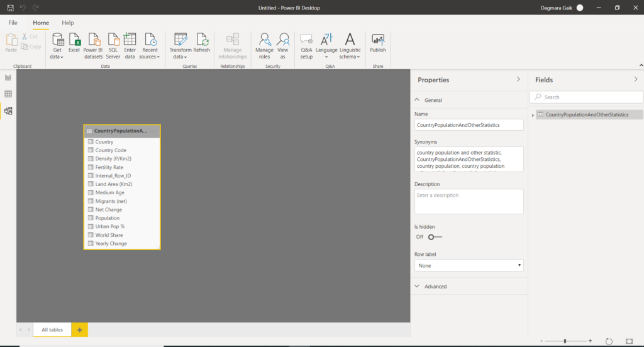
Task: Click Manage relationships
Action: (233, 46)
